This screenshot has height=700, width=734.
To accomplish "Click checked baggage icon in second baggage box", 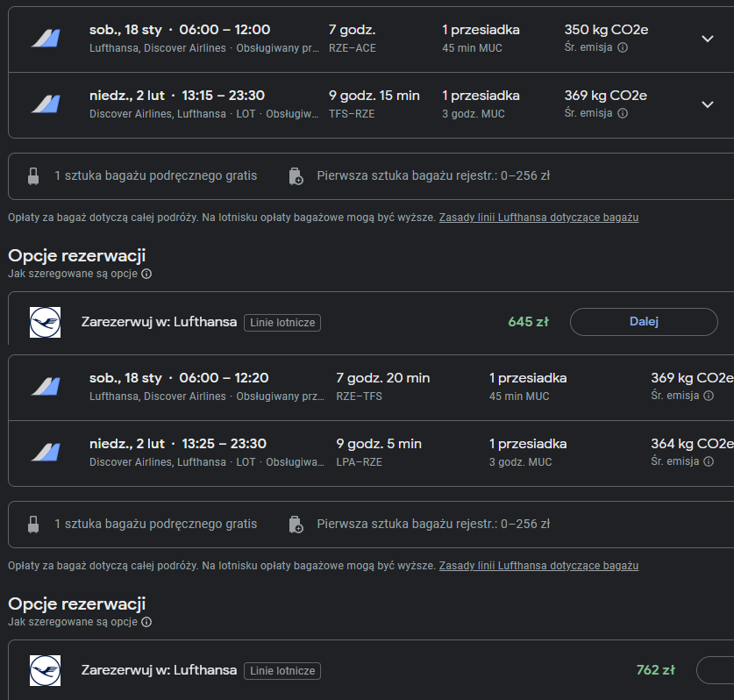I will click(x=296, y=525).
